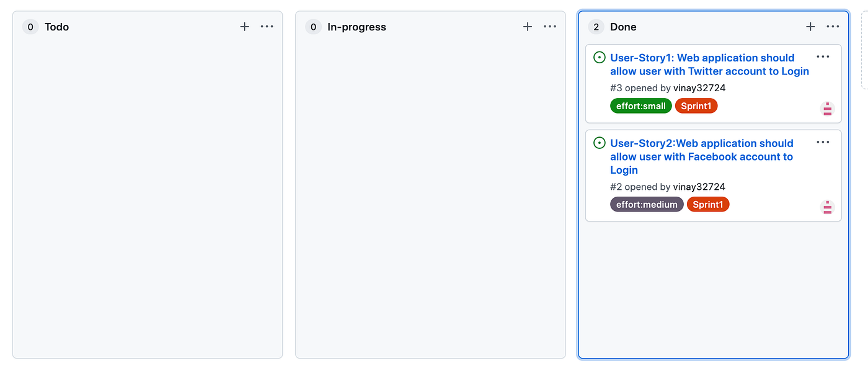Open the Todo column options menu
This screenshot has width=868, height=371.
[x=267, y=27]
